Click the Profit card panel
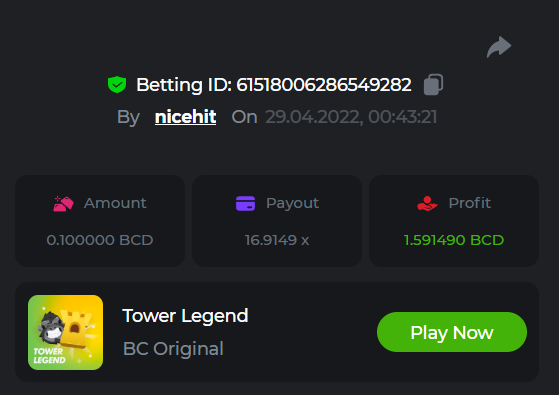 454,221
